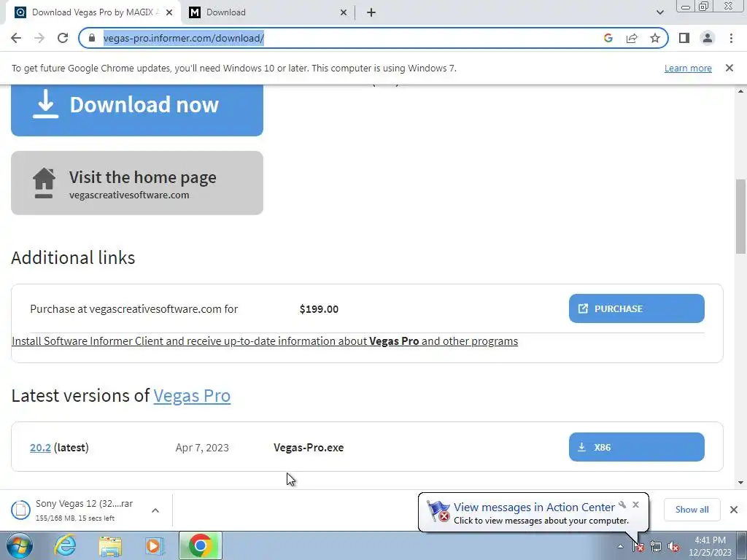Dismiss the Chrome update infobar
This screenshot has width=747, height=560.
(729, 68)
